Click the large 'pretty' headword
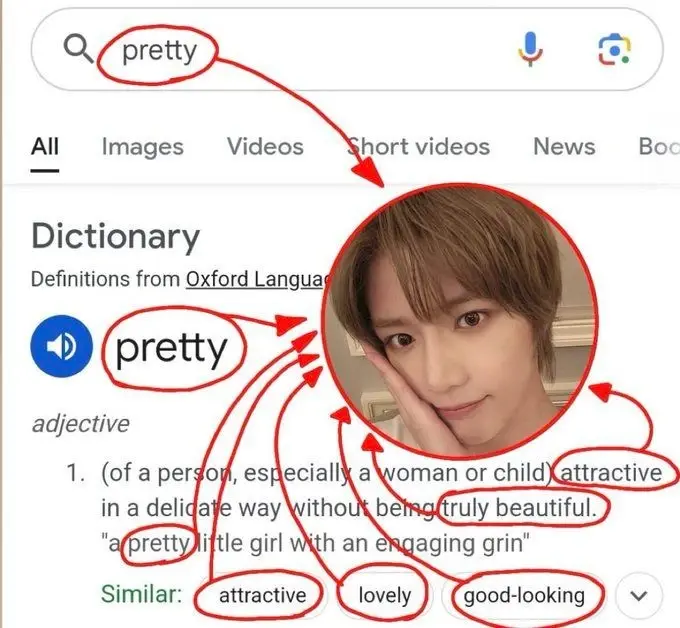680x628 pixels. click(172, 348)
